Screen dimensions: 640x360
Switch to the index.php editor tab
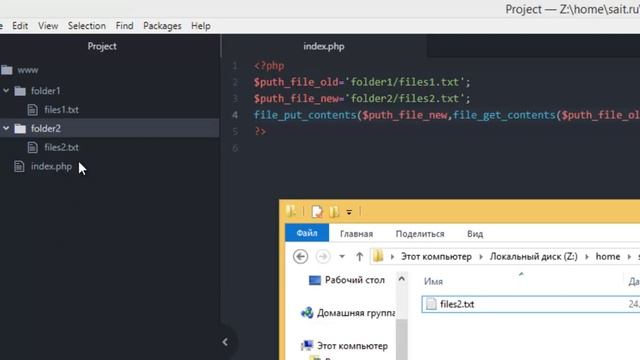coord(324,46)
